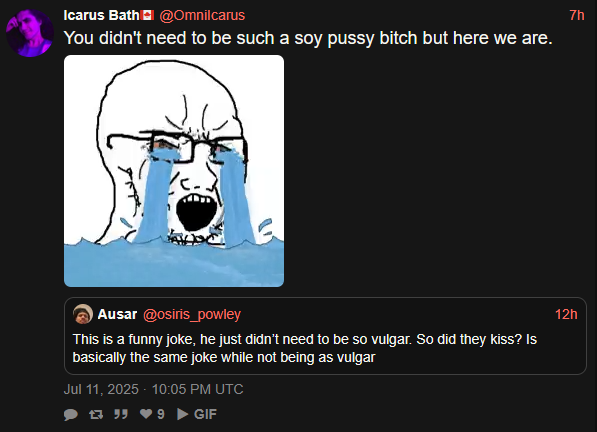
Task: Open the @osiris_powley handle link
Action: click(x=192, y=314)
